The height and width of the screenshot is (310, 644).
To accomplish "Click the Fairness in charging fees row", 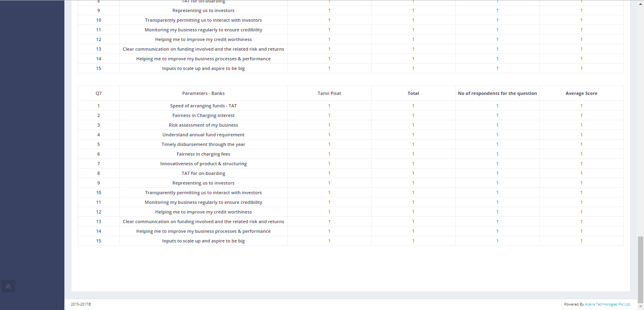I will pos(203,154).
